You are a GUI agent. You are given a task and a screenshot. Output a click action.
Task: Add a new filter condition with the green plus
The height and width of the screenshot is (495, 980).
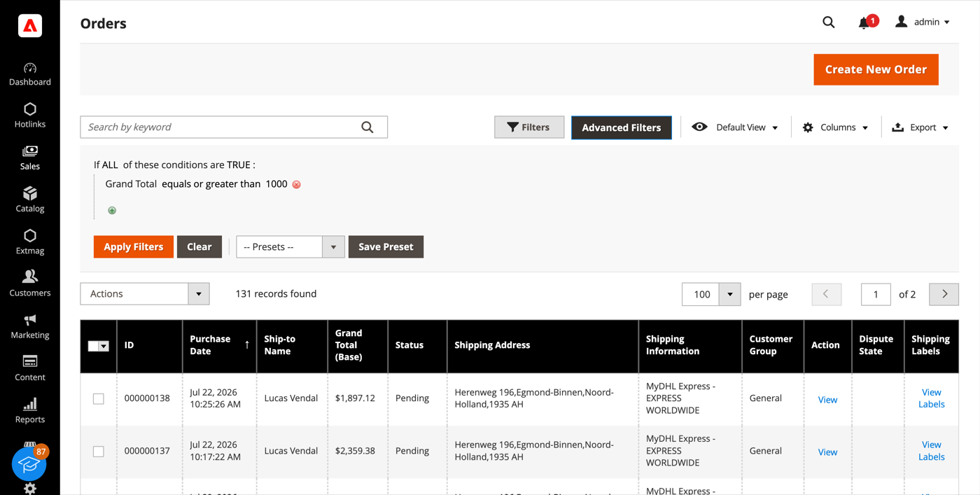[x=112, y=210]
